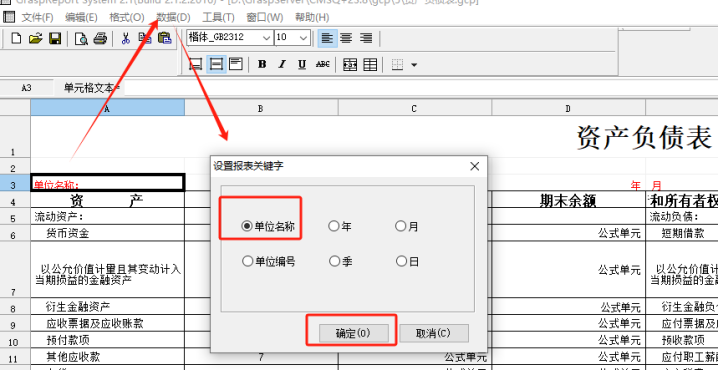Click the New document icon

[x=16, y=39]
